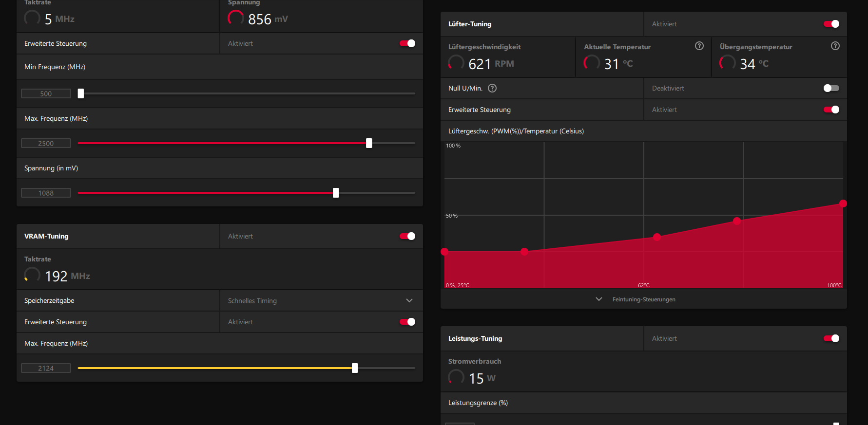The image size is (868, 425).
Task: Edit the Min Frequenz value 500
Action: 46,93
